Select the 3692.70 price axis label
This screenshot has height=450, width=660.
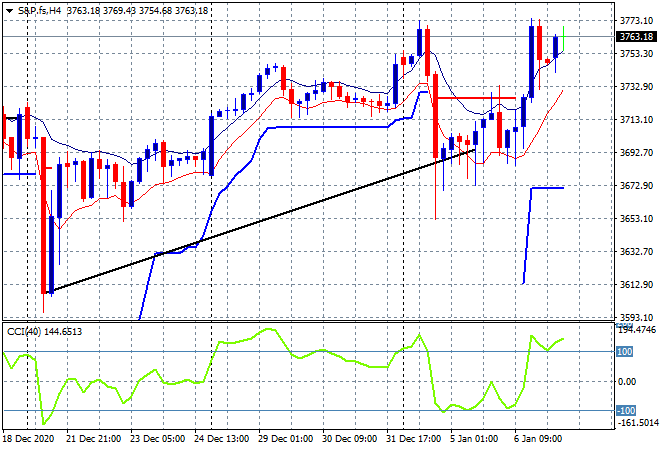pos(636,152)
